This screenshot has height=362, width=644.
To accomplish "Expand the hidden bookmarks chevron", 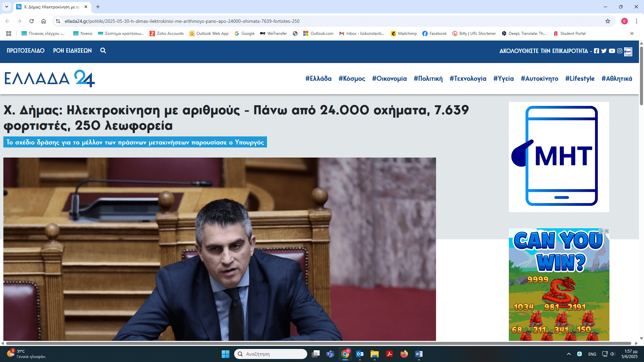I will pos(632,34).
